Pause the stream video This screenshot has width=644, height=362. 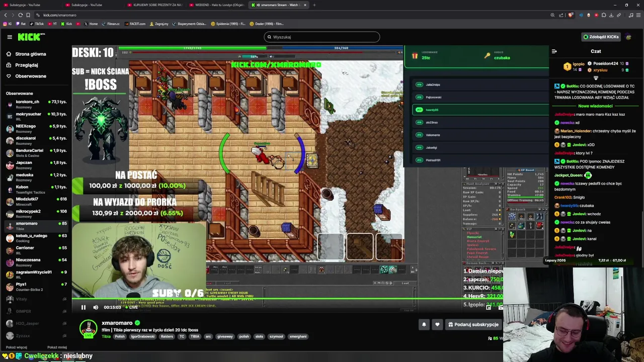click(84, 307)
